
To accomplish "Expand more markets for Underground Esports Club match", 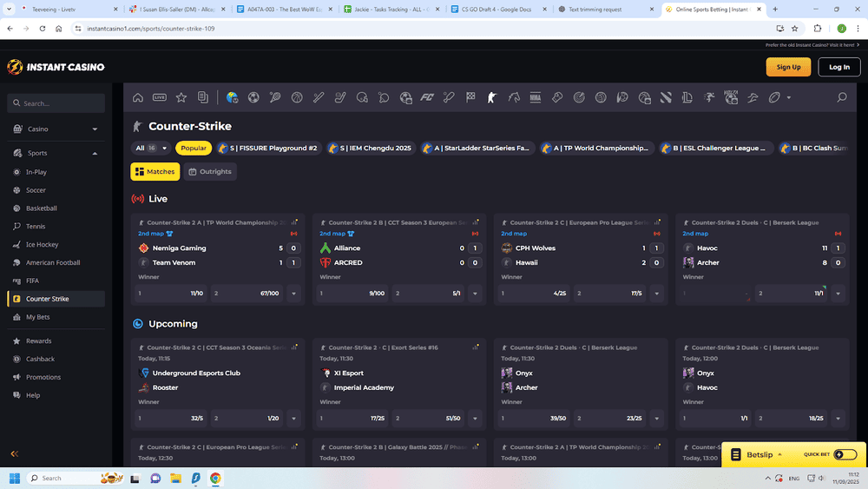I will [294, 419].
